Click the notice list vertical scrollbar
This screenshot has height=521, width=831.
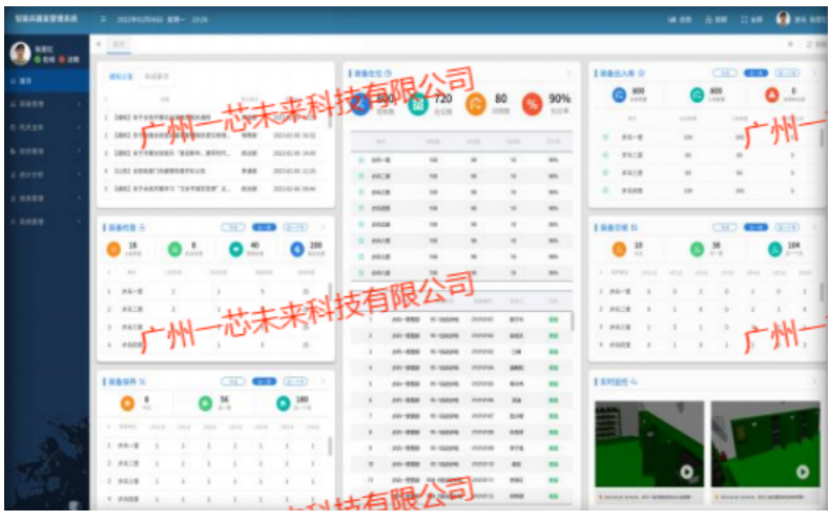point(330,120)
